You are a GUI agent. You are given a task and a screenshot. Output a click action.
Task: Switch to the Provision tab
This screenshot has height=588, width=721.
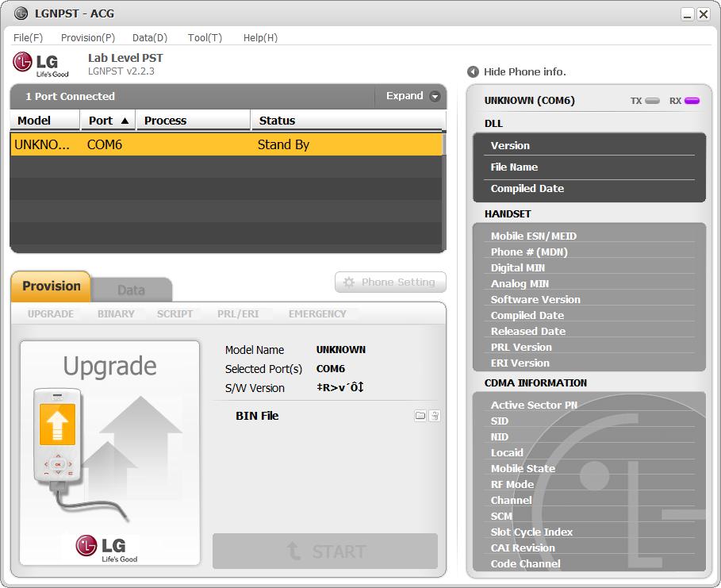[51, 286]
